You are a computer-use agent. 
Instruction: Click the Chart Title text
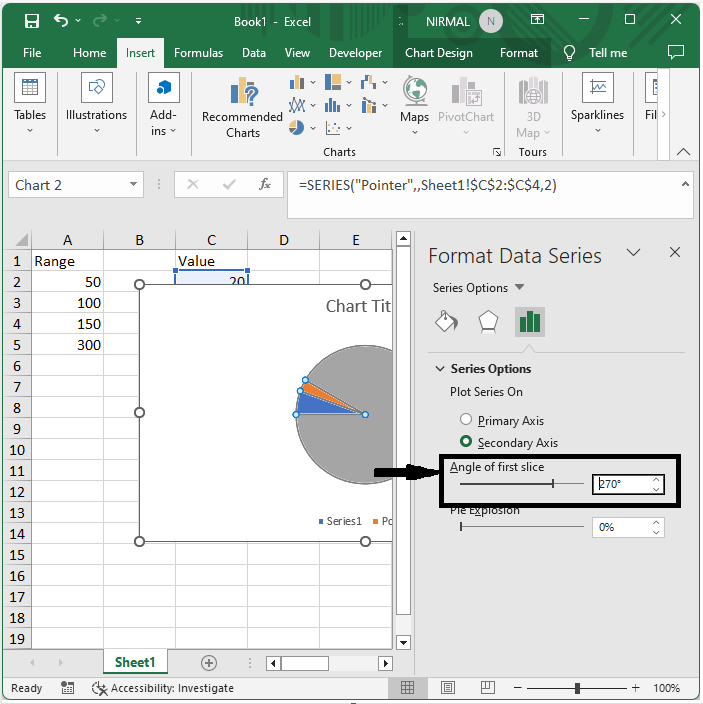358,306
